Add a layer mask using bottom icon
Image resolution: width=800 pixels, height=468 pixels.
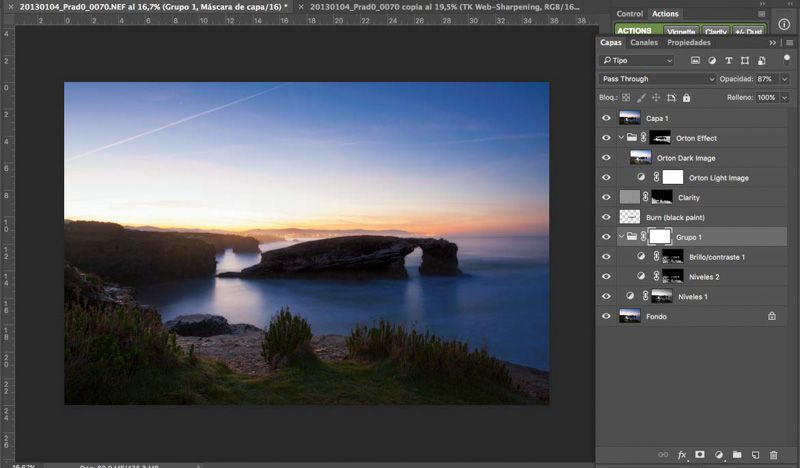point(700,455)
